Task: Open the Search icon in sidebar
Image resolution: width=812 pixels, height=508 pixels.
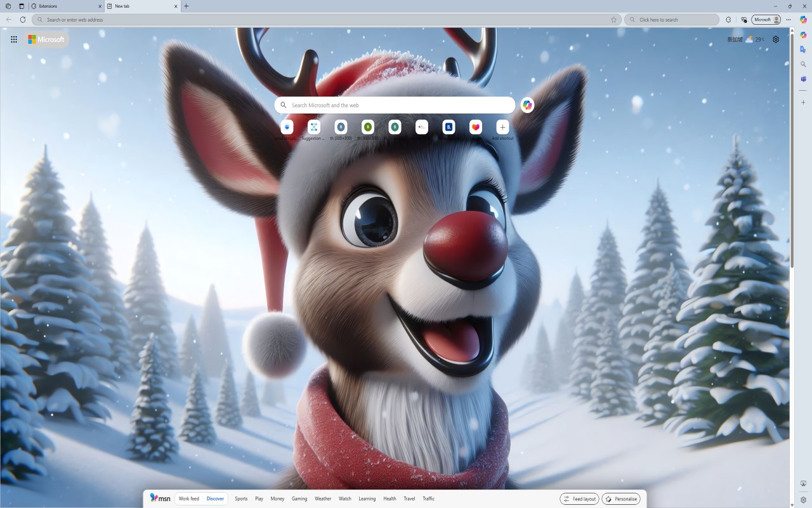Action: click(803, 64)
